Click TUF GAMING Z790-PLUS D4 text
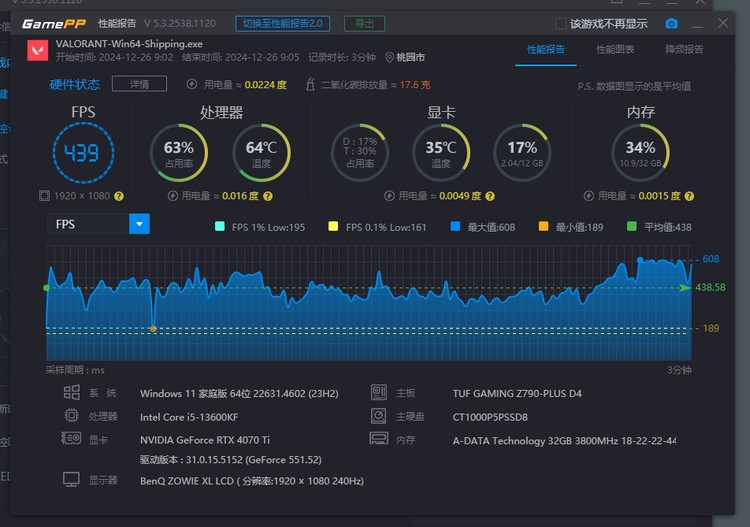750x527 pixels. pyautogui.click(x=517, y=394)
